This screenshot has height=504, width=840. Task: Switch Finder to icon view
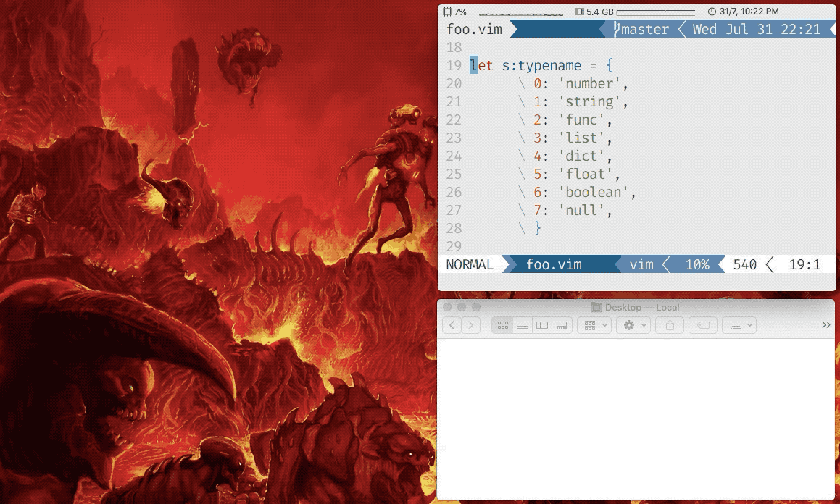point(502,324)
